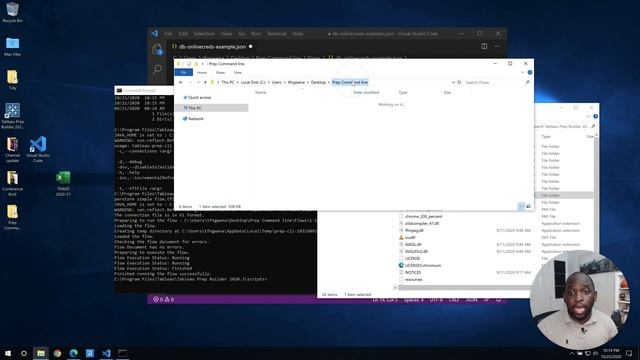Open the Edit menu in VS Code

(182, 34)
